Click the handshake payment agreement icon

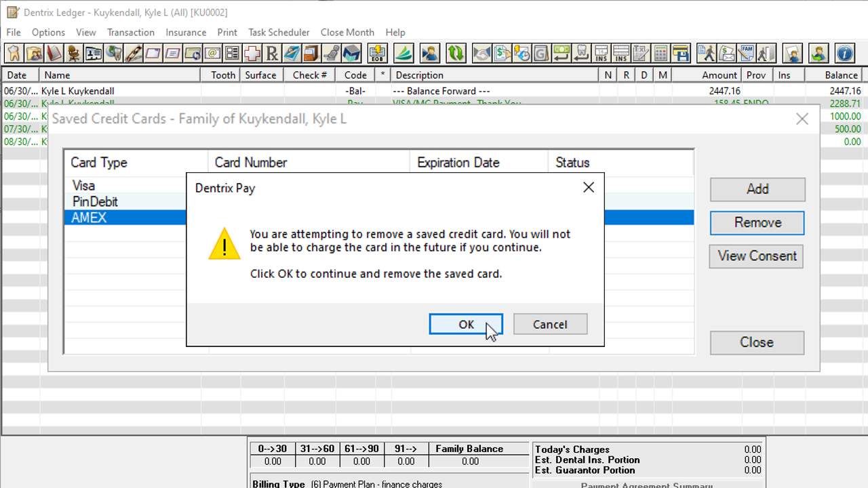[x=481, y=53]
